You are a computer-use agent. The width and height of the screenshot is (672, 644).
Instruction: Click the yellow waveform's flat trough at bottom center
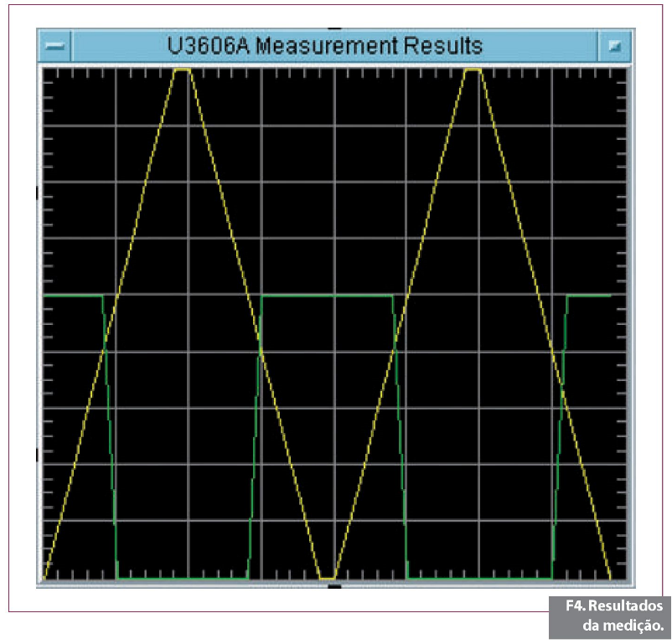(328, 578)
